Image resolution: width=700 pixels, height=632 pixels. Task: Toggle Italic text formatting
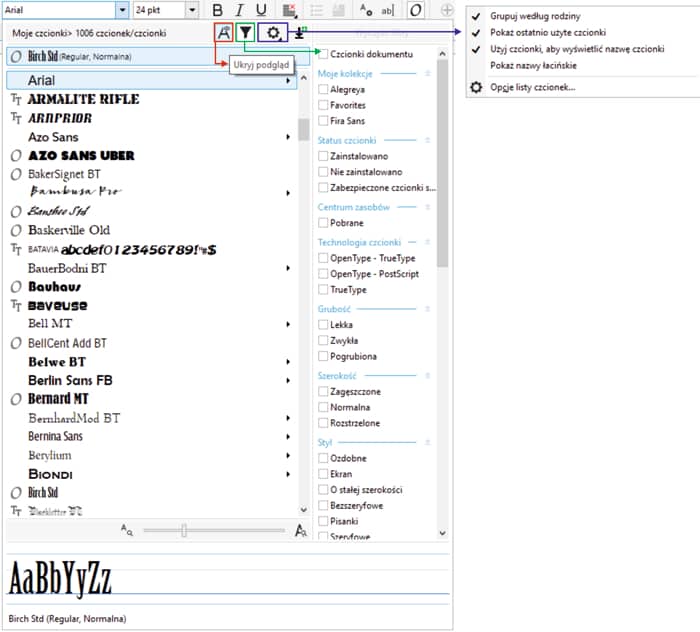pos(239,10)
